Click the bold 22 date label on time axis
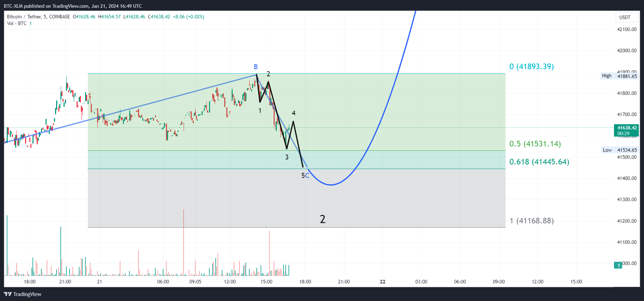 [x=382, y=282]
